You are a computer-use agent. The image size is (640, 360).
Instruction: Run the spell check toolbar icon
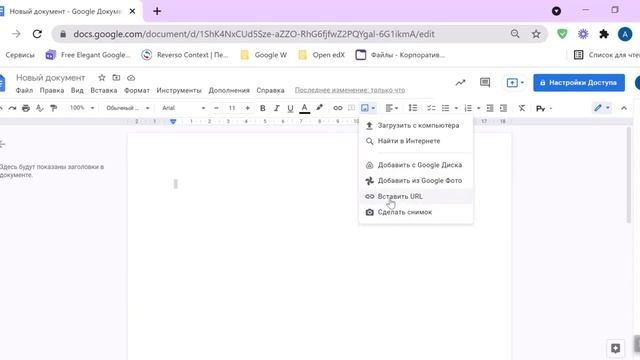pyautogui.click(x=40, y=108)
